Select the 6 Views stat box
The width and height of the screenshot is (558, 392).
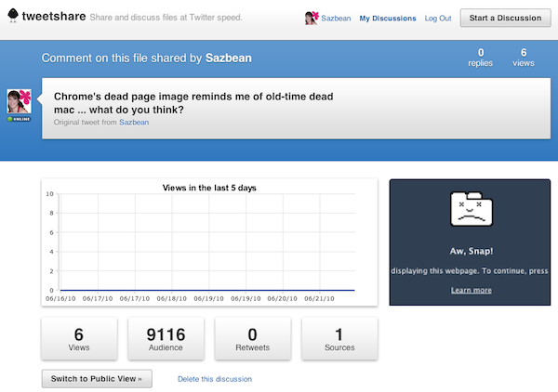pos(79,338)
